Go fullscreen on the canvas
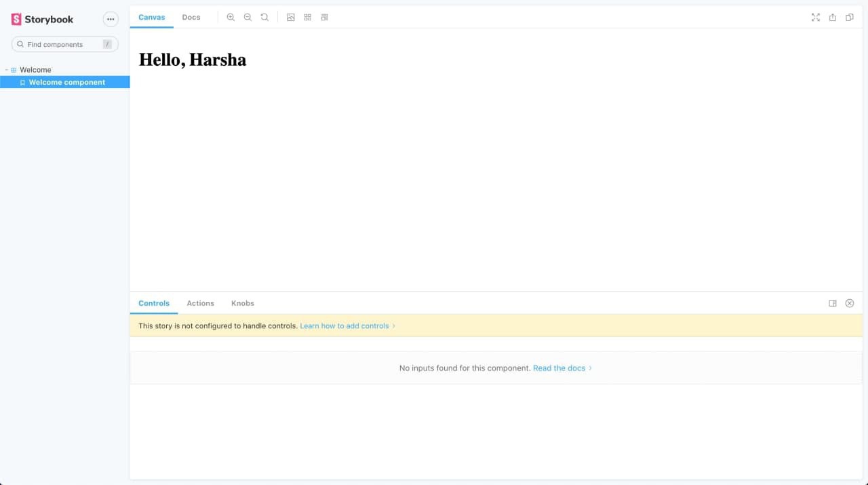Viewport: 868px width, 485px height. coord(815,17)
